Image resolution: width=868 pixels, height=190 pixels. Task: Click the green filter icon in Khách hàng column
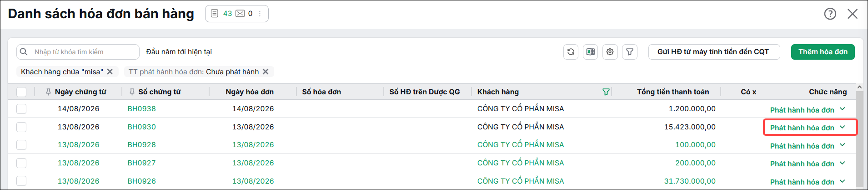click(x=606, y=92)
